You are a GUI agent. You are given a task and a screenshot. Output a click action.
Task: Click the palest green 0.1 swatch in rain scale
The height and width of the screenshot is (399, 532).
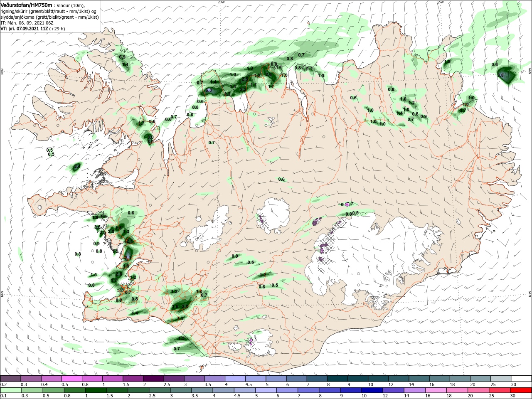[10, 390]
